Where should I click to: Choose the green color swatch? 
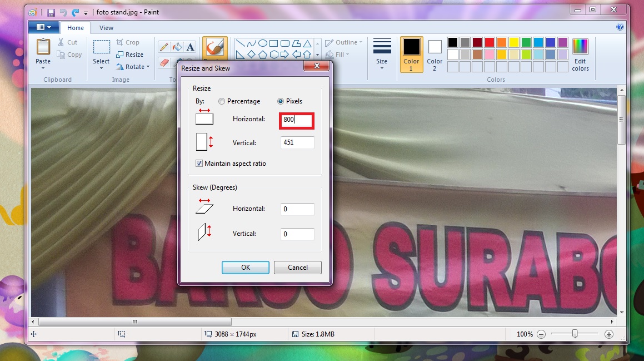point(526,42)
